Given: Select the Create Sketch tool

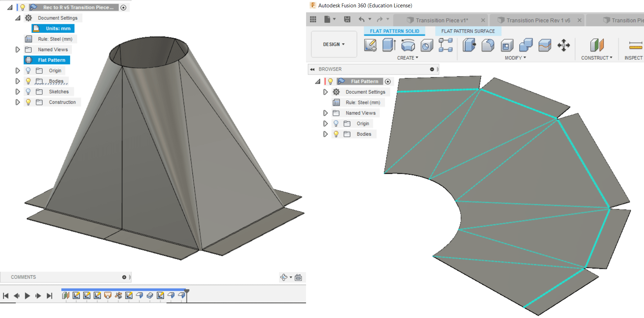Looking at the screenshot, I should point(371,45).
